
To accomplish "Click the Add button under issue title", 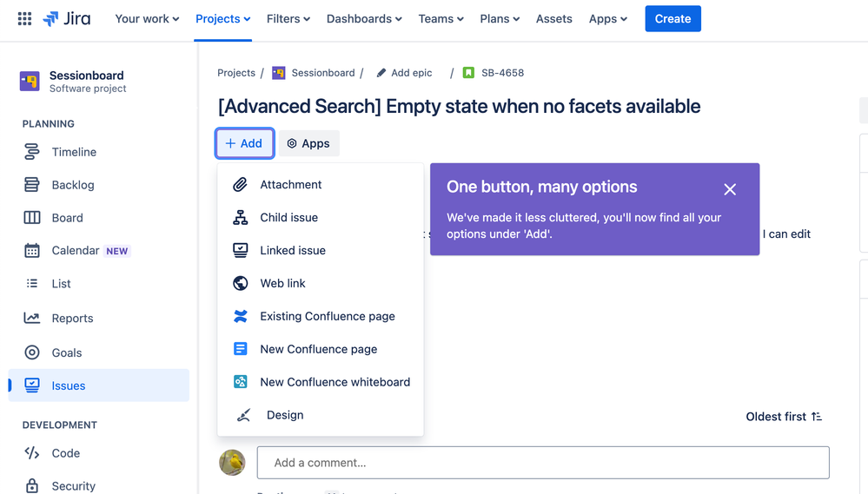I will point(244,143).
